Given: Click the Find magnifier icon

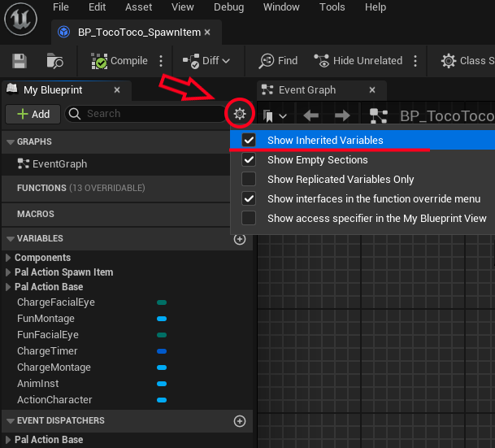Looking at the screenshot, I should (266, 61).
